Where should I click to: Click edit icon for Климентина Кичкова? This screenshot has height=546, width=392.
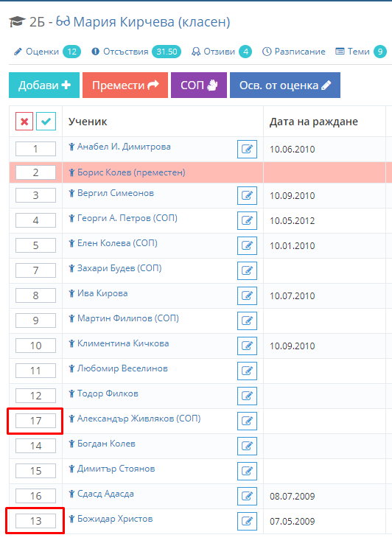247,346
